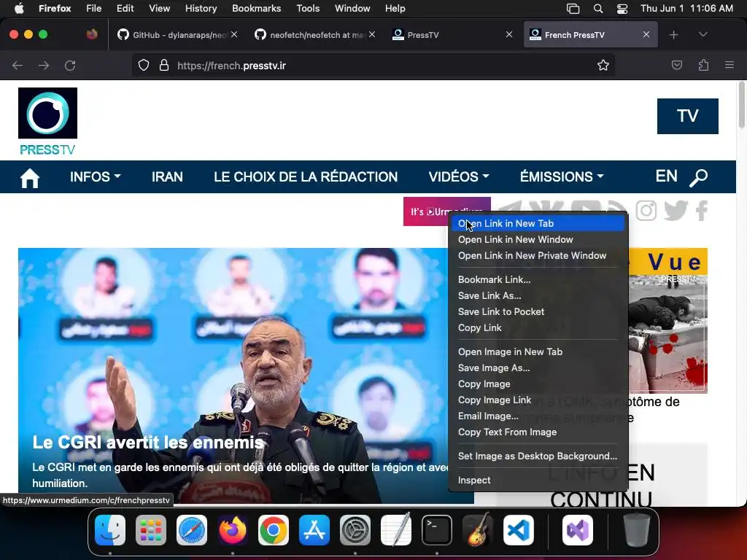
Task: Launch Safari from the Dock
Action: (192, 530)
